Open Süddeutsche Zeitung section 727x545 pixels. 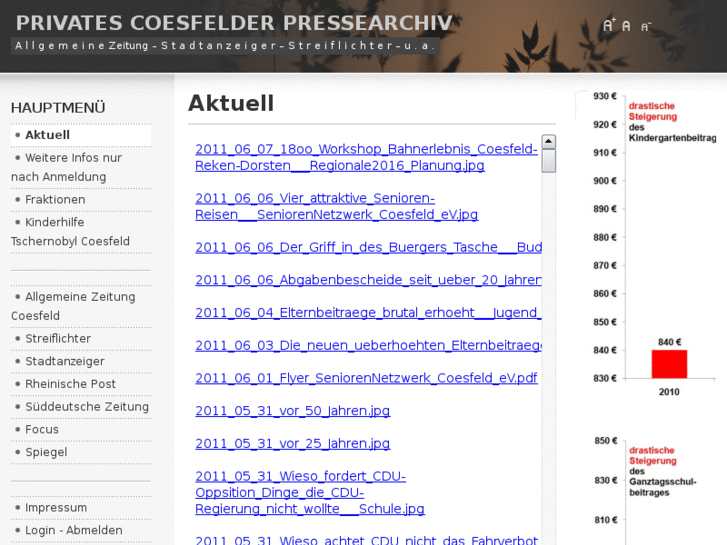[x=81, y=406]
